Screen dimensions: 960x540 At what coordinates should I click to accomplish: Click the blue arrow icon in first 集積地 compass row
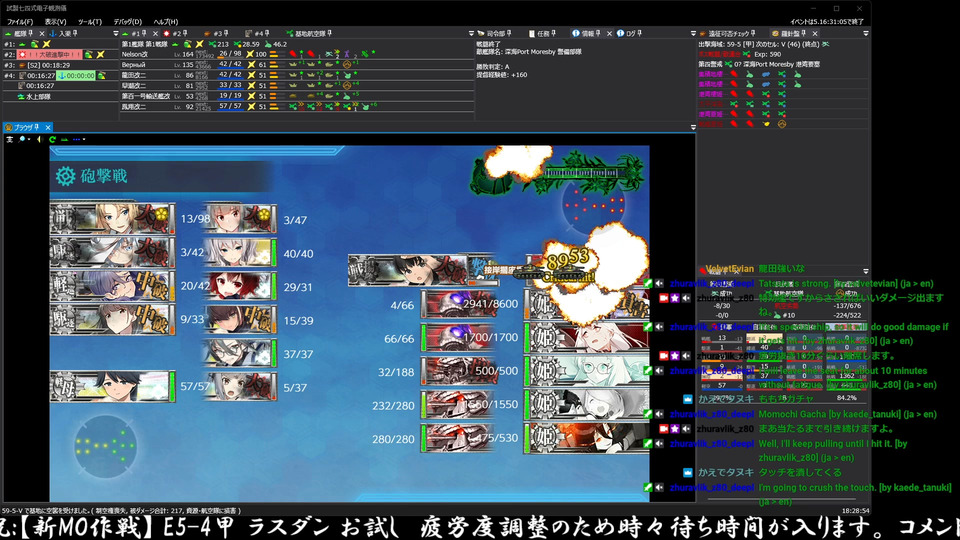766,74
